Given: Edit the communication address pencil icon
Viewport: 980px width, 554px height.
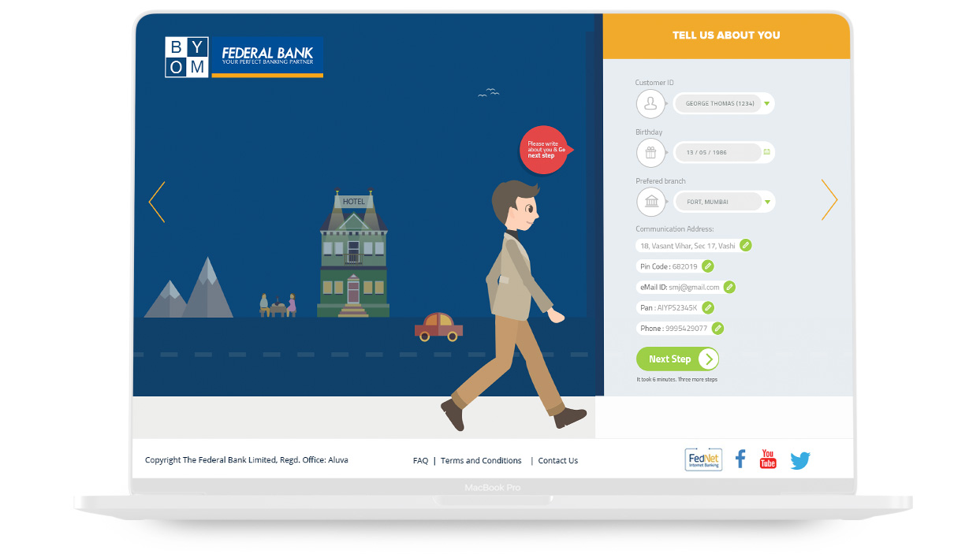Looking at the screenshot, I should pos(746,245).
